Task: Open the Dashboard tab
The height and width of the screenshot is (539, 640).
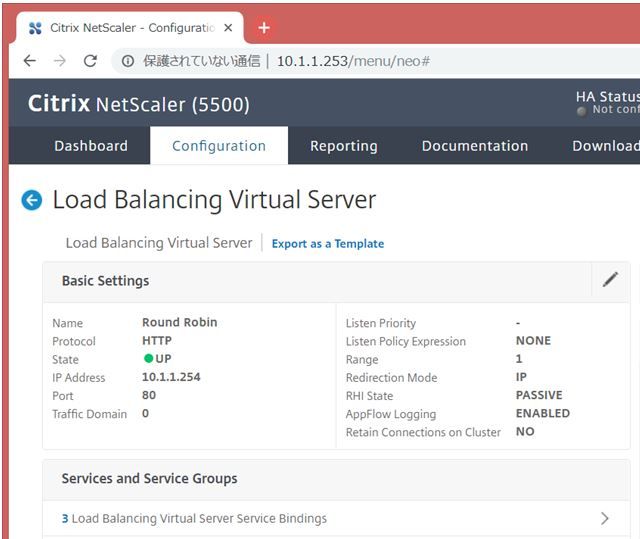Action: click(91, 146)
